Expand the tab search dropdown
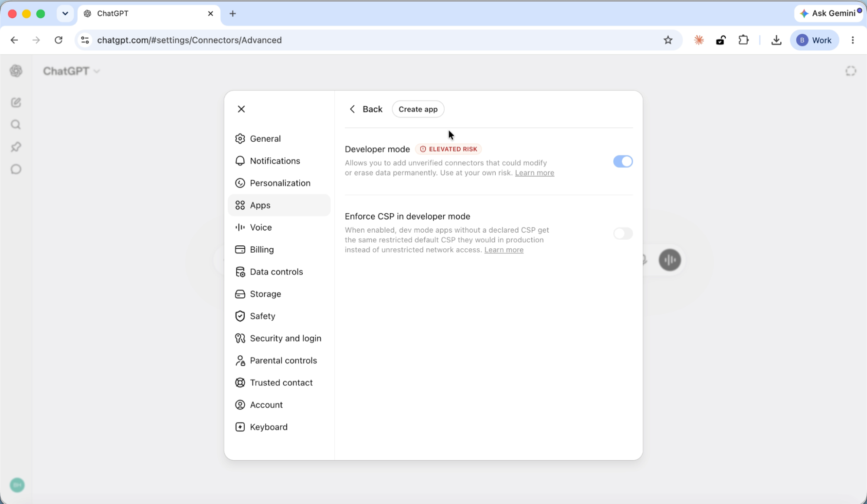The width and height of the screenshot is (867, 504). pyautogui.click(x=65, y=13)
